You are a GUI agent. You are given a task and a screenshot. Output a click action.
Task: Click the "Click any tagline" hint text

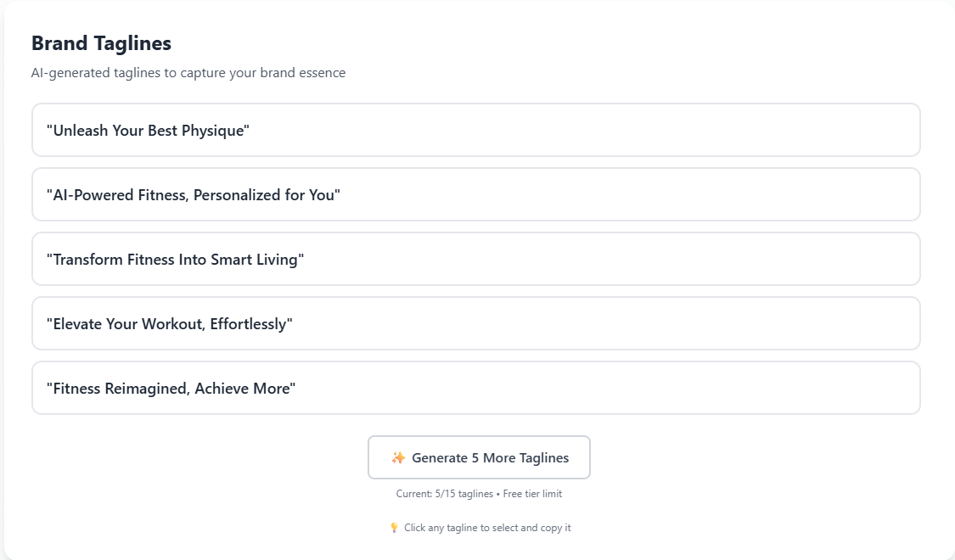pos(487,528)
